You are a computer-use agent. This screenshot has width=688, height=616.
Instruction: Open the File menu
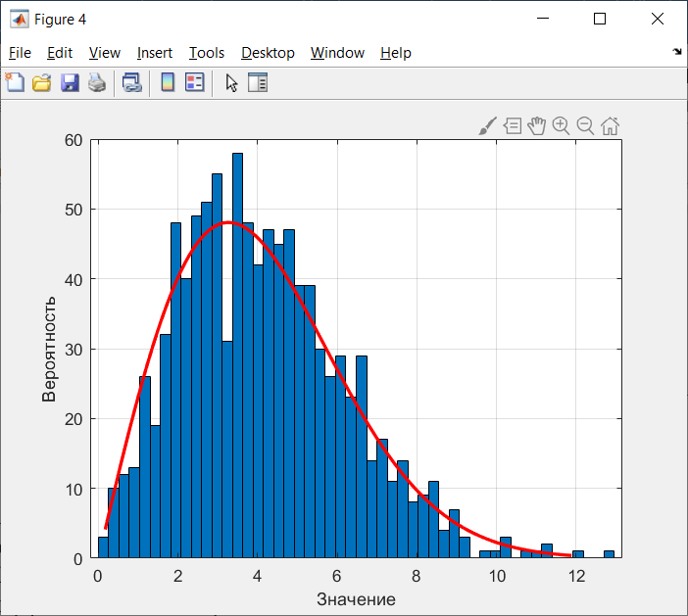pos(20,53)
